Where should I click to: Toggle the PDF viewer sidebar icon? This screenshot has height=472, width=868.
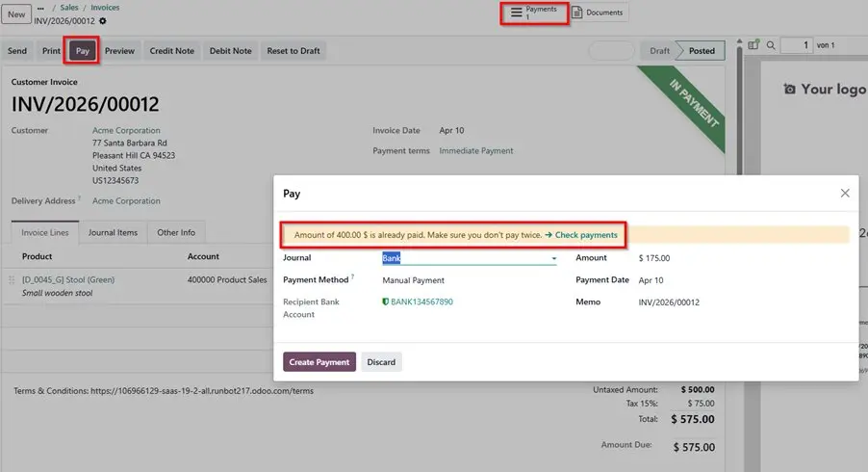coord(754,45)
